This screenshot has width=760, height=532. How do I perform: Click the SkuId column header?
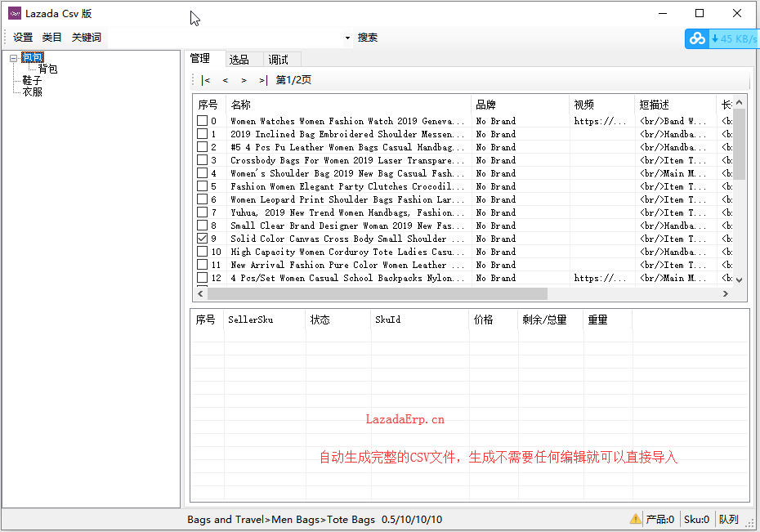pos(420,320)
